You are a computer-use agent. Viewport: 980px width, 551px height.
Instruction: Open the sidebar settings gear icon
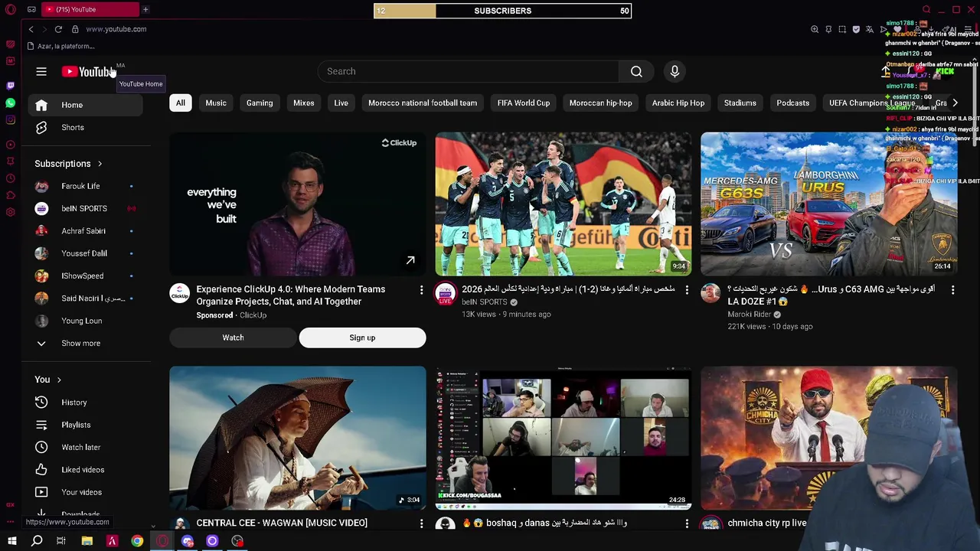[10, 212]
